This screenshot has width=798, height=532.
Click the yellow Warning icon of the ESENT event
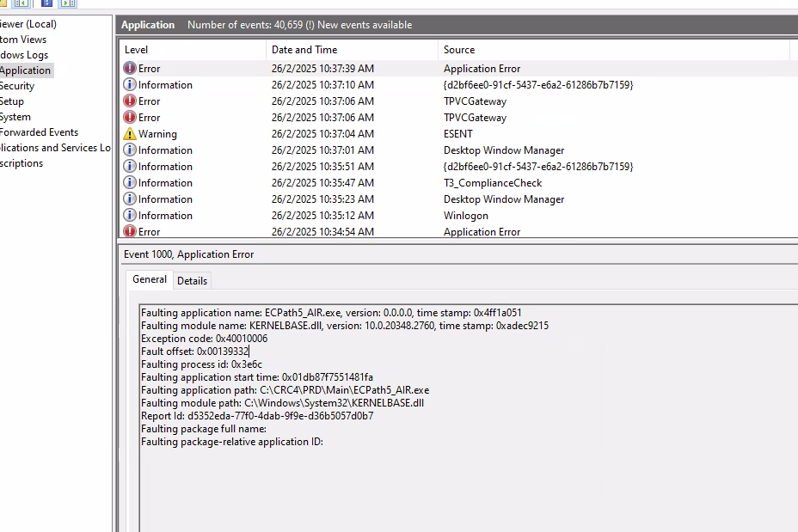130,134
